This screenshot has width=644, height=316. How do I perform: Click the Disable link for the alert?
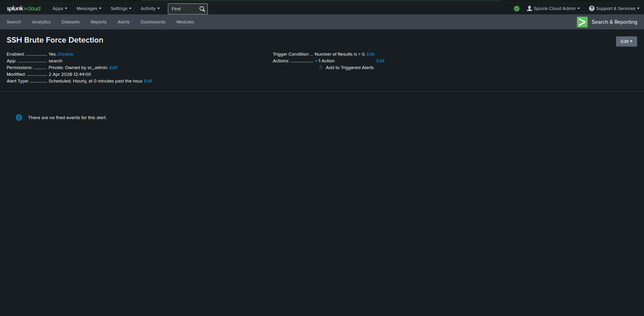coord(66,54)
